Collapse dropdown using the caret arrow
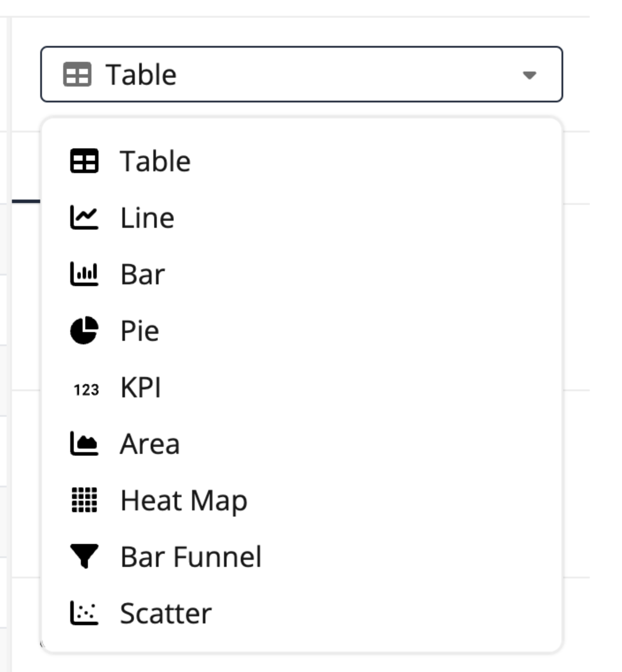This screenshot has width=622, height=672. [x=529, y=75]
